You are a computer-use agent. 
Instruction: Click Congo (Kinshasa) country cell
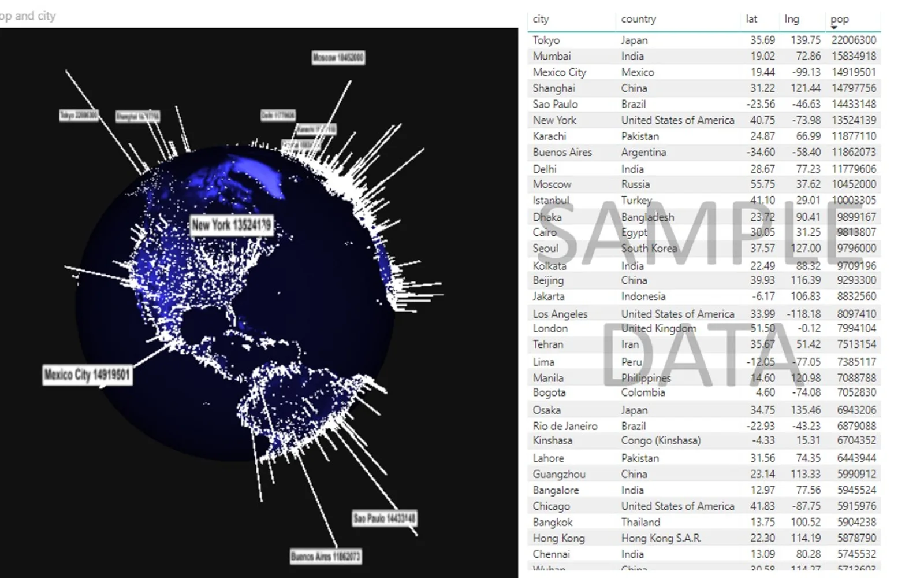661,440
